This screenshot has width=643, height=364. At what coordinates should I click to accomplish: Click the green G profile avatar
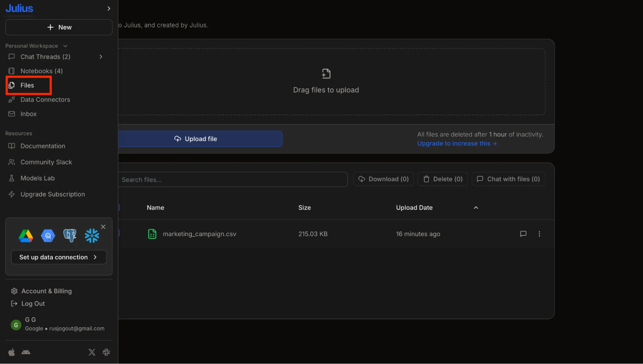[x=16, y=325]
